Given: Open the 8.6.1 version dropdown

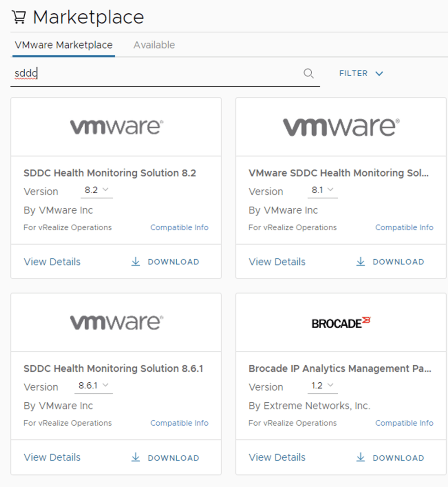Looking at the screenshot, I should click(x=94, y=386).
